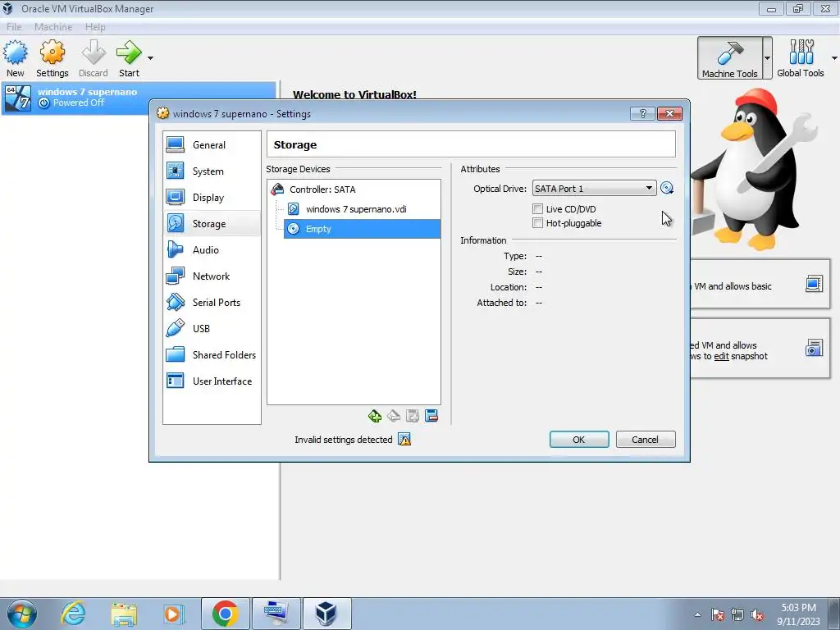Click the network tray icon
The height and width of the screenshot is (630, 840).
click(737, 614)
